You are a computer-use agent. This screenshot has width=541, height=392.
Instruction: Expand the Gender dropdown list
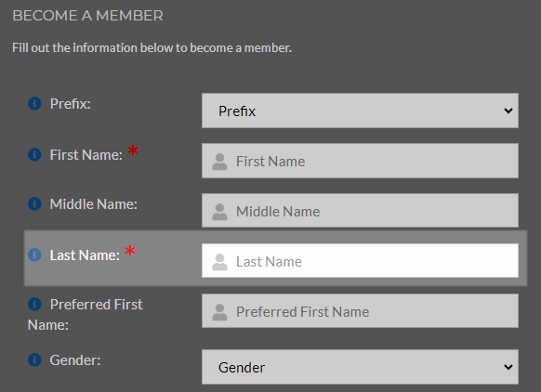coord(360,367)
